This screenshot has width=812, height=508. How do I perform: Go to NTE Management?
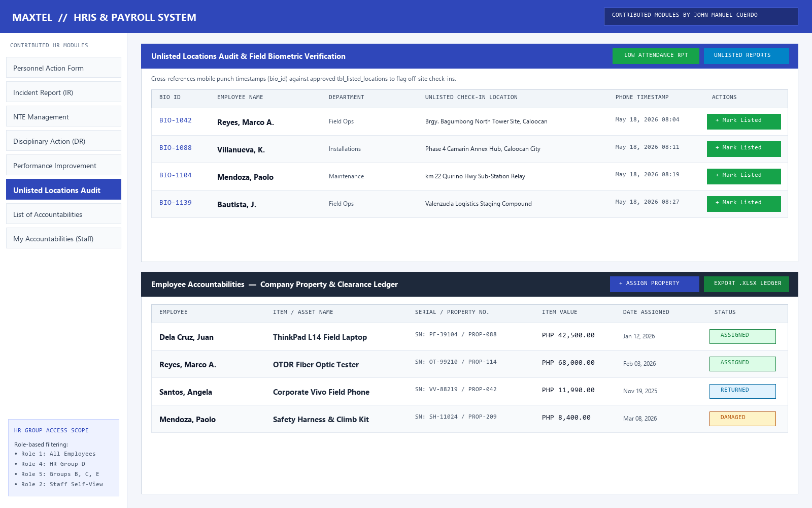tap(63, 116)
